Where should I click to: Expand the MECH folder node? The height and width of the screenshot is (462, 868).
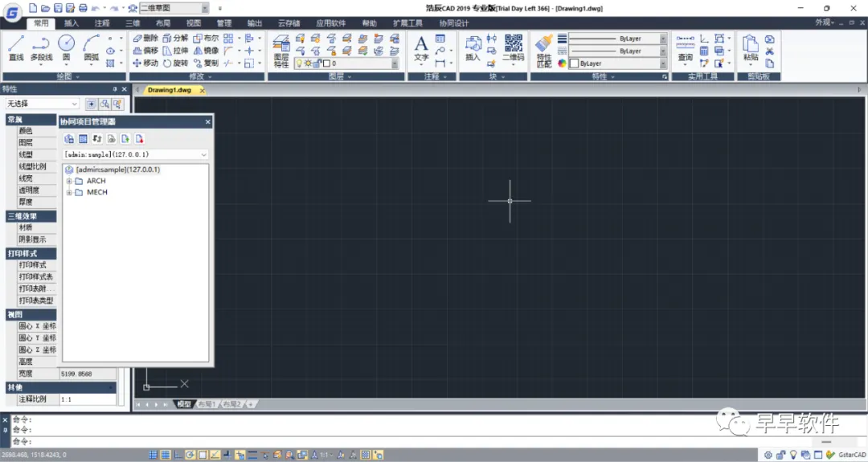pyautogui.click(x=69, y=193)
